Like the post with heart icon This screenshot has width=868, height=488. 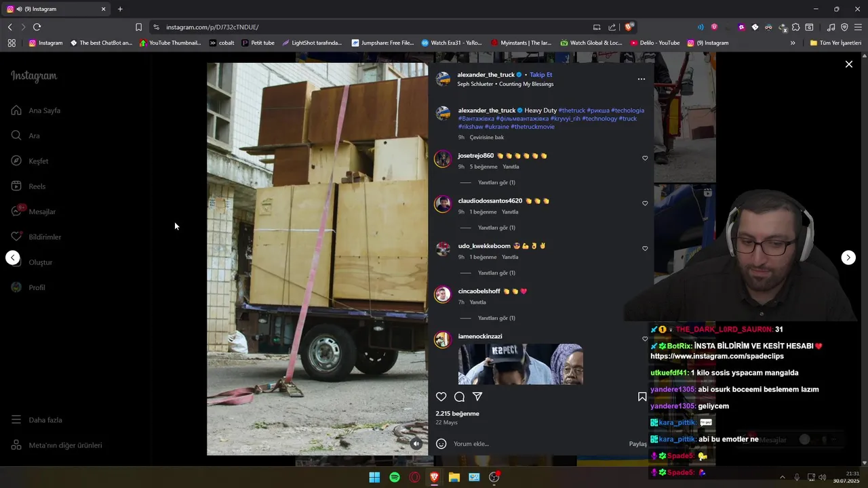click(x=441, y=396)
